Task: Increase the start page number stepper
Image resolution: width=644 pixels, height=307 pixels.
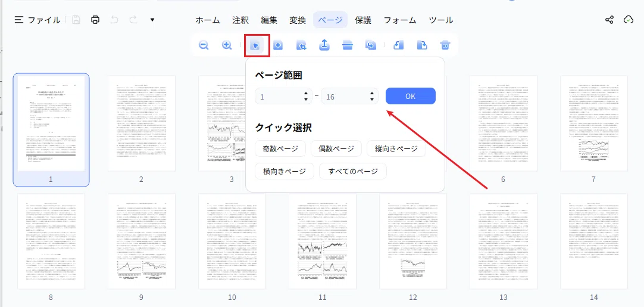Action: [x=305, y=94]
